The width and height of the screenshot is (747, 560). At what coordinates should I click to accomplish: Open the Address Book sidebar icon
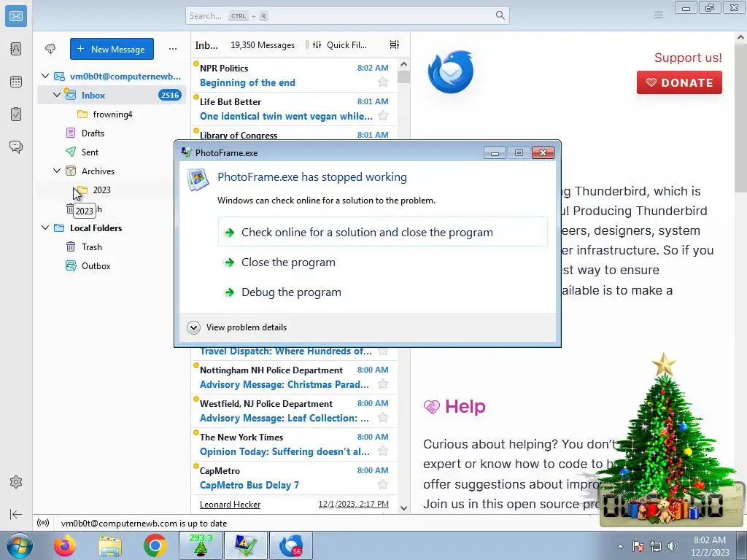coord(16,49)
